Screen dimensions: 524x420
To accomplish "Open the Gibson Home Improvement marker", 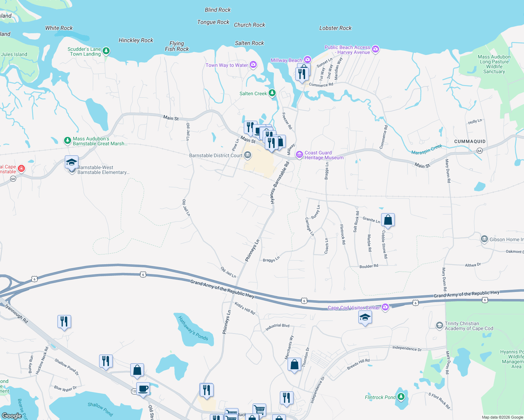I will tap(484, 239).
